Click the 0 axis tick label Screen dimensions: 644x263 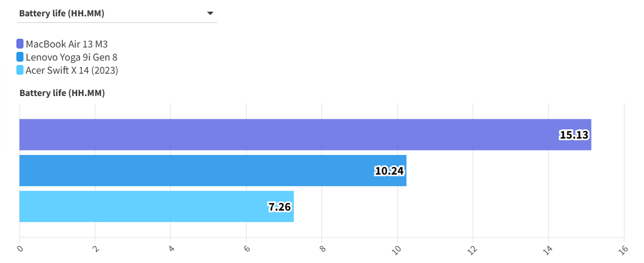20,249
